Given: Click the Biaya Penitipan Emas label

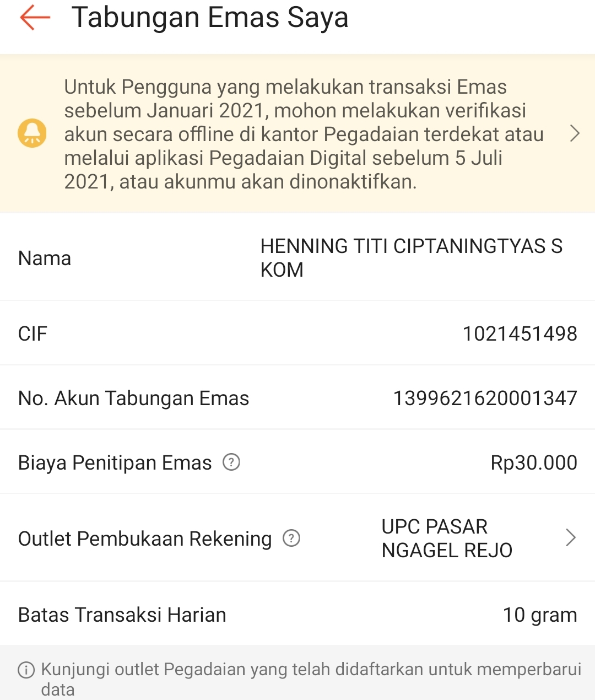Looking at the screenshot, I should pos(115,462).
